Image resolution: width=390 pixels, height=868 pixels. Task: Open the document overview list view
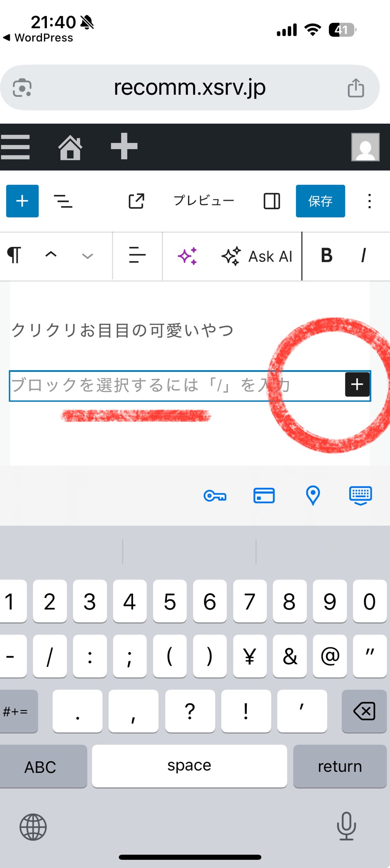tap(63, 201)
